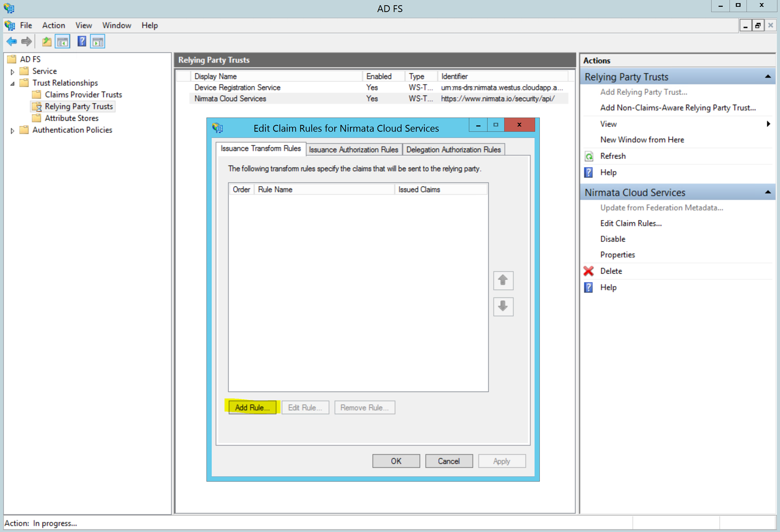Open Properties in the Actions pane

pyautogui.click(x=618, y=255)
